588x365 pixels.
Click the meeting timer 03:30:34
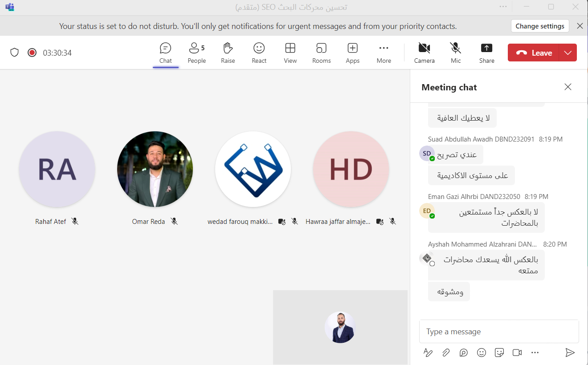[57, 53]
